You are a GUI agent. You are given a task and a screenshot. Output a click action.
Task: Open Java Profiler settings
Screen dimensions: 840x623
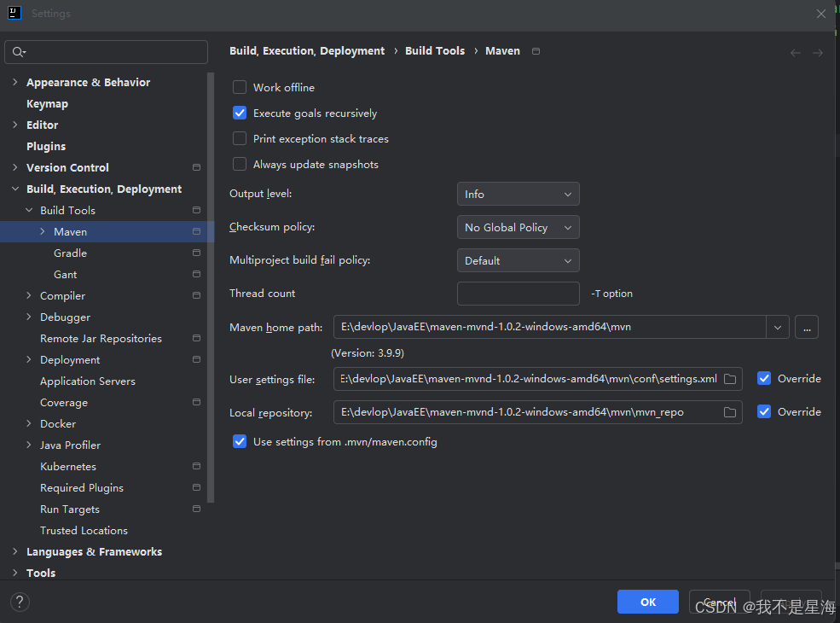click(x=70, y=445)
